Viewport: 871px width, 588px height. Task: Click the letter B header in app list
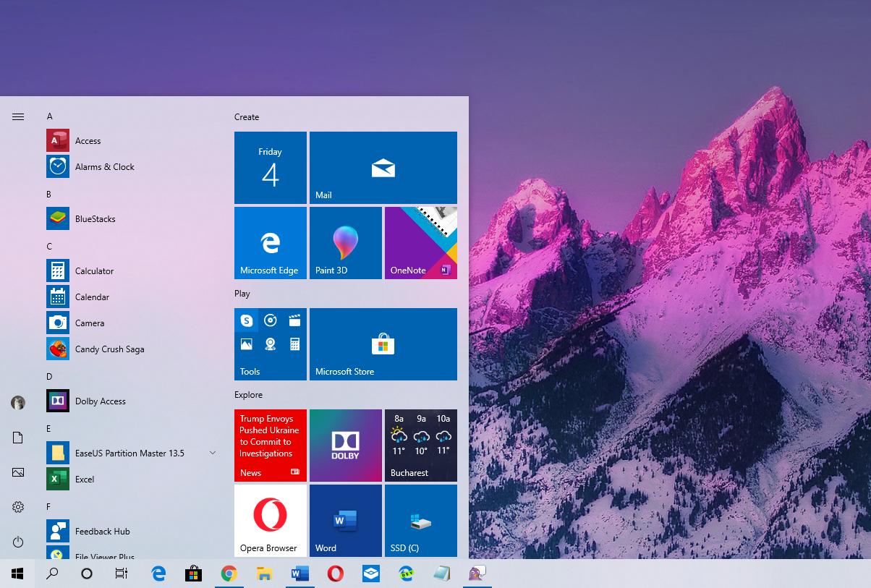49,195
